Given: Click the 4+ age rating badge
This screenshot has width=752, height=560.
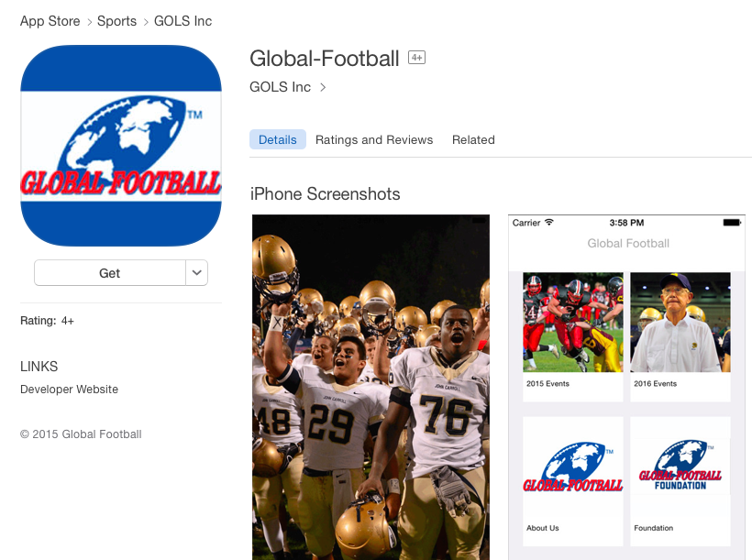Looking at the screenshot, I should 416,58.
